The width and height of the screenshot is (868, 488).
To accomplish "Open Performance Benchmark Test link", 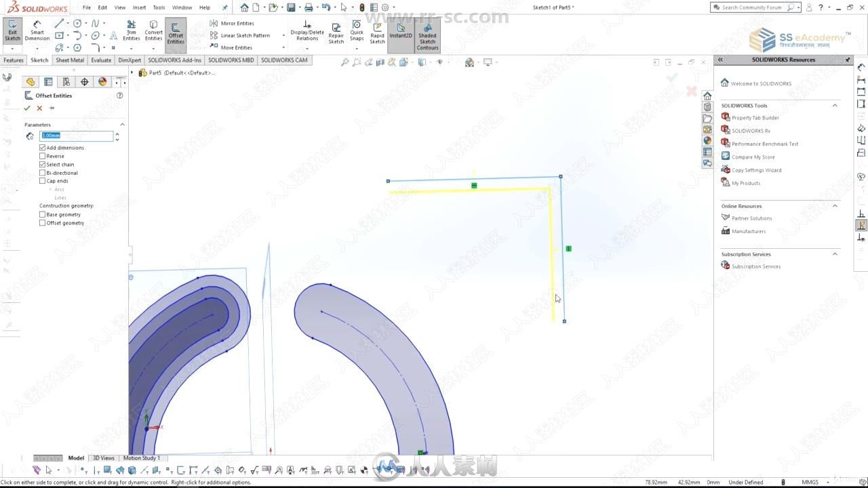I will point(765,144).
